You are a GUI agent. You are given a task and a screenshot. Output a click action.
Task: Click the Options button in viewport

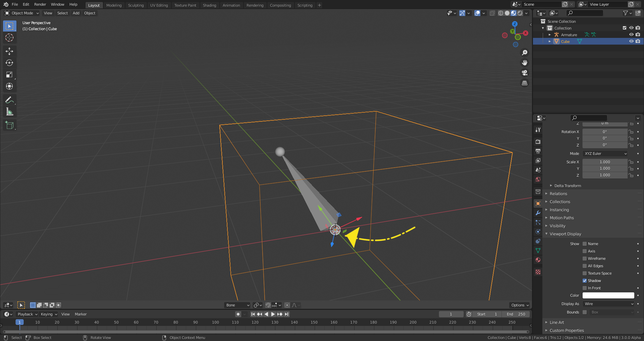[x=520, y=305]
